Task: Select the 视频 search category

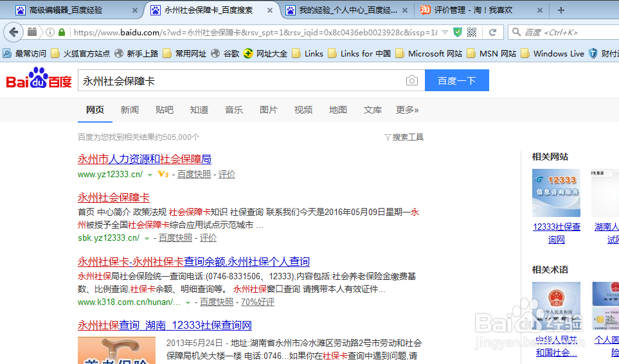Action: [303, 110]
